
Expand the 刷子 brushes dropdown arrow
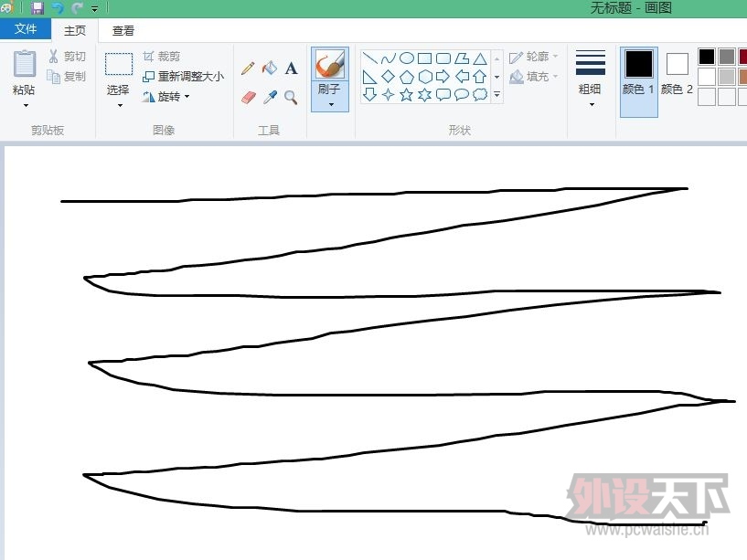[331, 105]
